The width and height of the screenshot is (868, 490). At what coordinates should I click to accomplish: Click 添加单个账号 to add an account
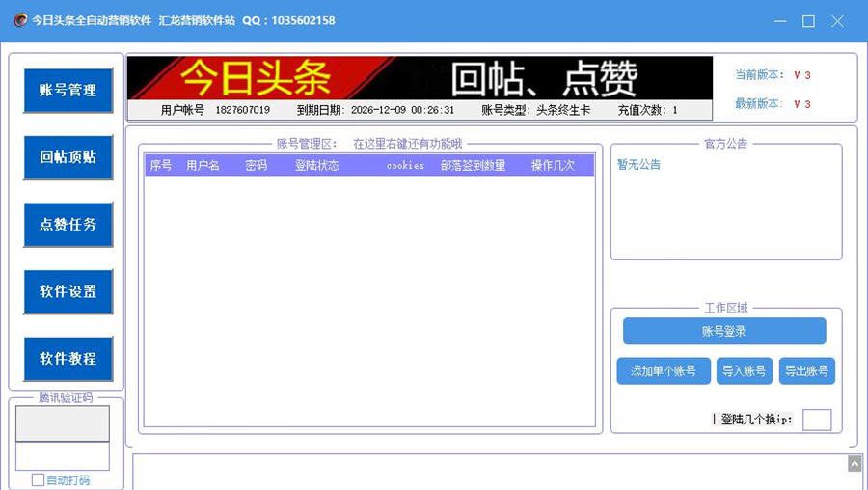(x=664, y=371)
